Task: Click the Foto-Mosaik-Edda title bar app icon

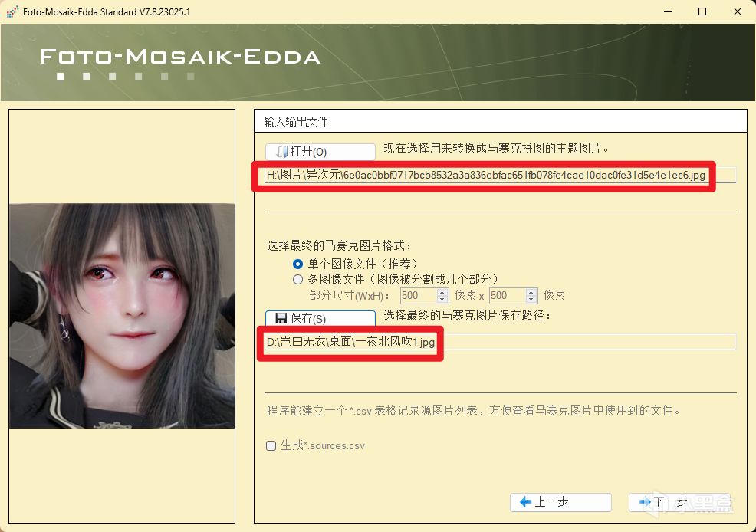Action: point(12,11)
